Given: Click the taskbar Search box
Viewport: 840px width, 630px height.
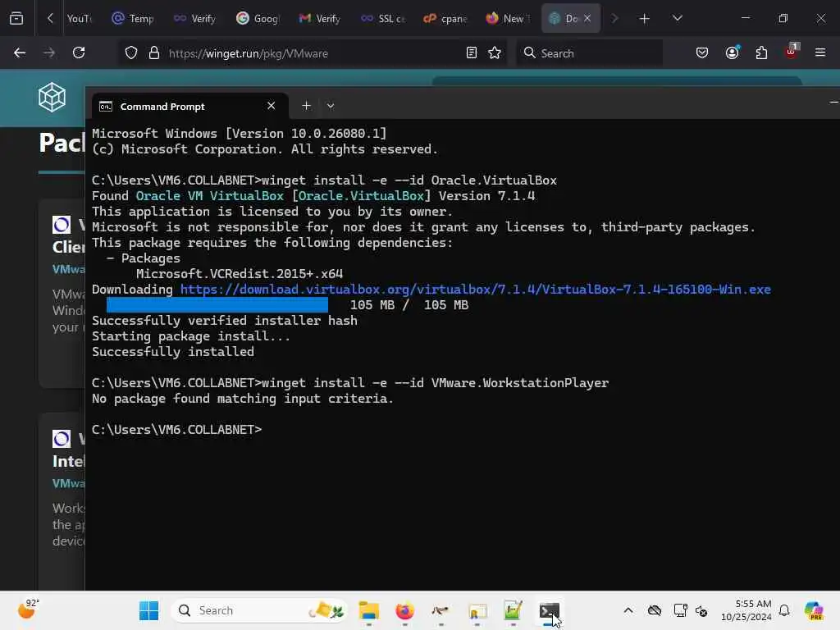Looking at the screenshot, I should (259, 610).
